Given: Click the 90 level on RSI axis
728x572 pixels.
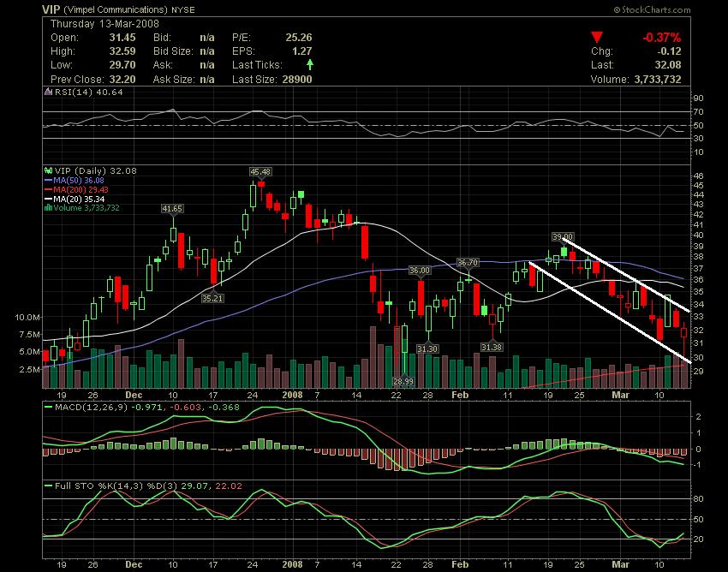Looking at the screenshot, I should pyautogui.click(x=699, y=98).
